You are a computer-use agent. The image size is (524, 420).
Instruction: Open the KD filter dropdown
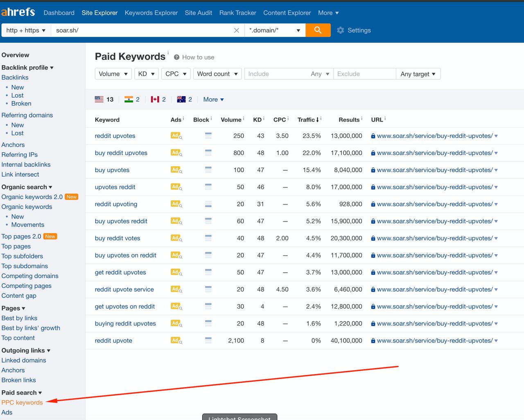(146, 74)
